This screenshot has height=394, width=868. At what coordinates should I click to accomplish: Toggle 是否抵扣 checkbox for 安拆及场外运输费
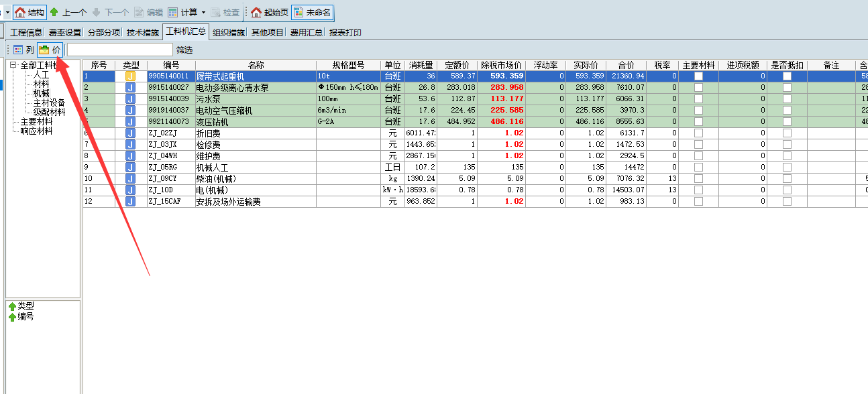tap(787, 202)
